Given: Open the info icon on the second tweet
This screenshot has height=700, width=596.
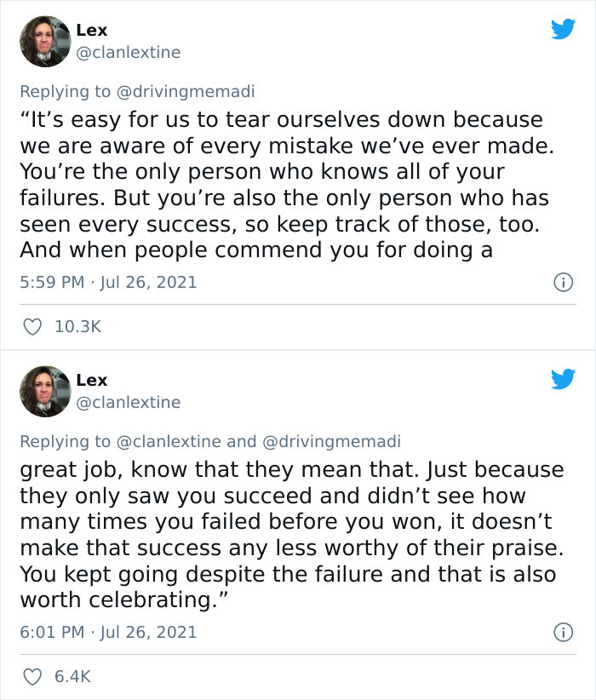Looking at the screenshot, I should (564, 632).
